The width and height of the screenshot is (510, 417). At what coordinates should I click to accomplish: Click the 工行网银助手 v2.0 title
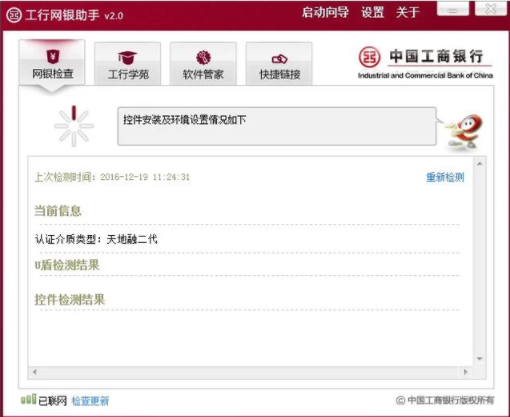pyautogui.click(x=74, y=15)
